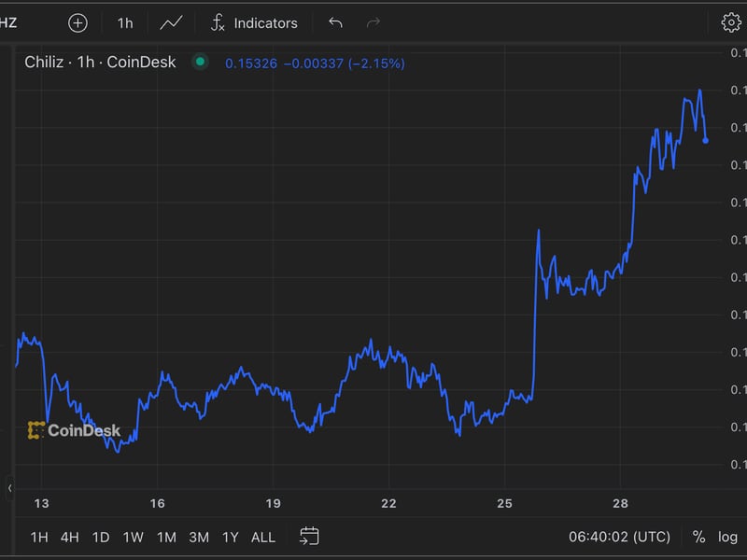747x560 pixels.
Task: Open the line chart style selector
Action: (x=171, y=22)
